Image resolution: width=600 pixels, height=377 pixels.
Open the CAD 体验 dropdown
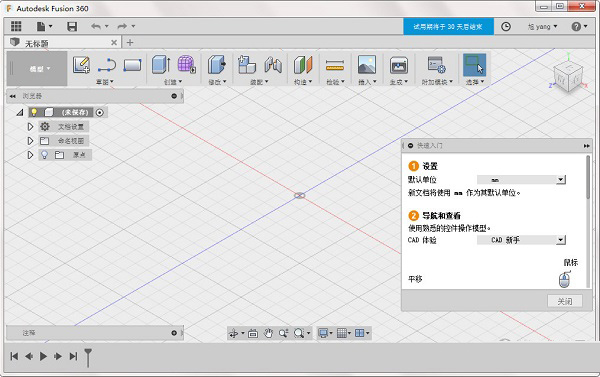pos(521,240)
